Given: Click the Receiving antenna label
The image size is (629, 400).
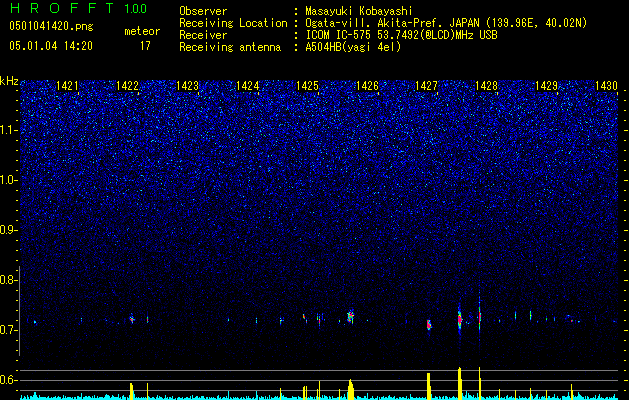Looking at the screenshot, I should tap(230, 47).
